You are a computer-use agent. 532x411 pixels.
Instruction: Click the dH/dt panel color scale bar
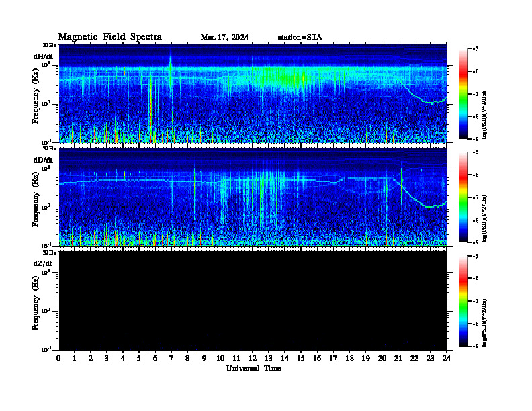463,94
